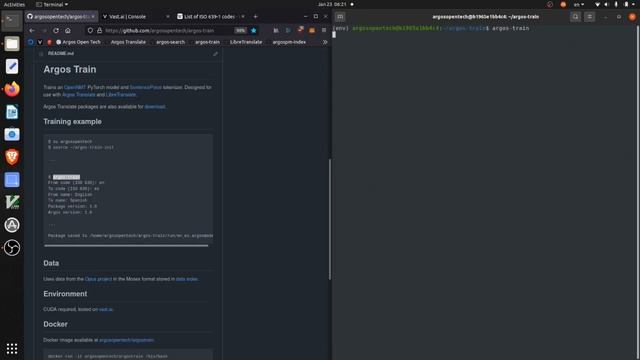This screenshot has width=640, height=360.
Task: Open the tracking protection shield icon
Action: coord(90,31)
